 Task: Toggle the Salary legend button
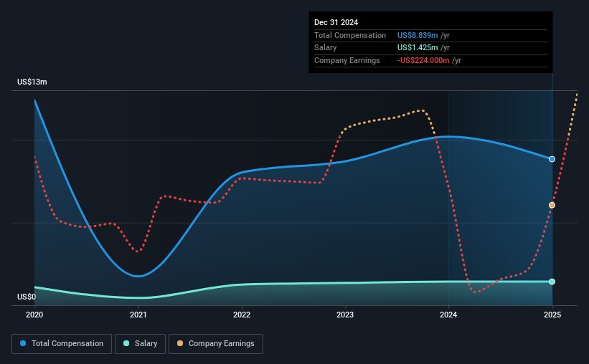(140, 344)
